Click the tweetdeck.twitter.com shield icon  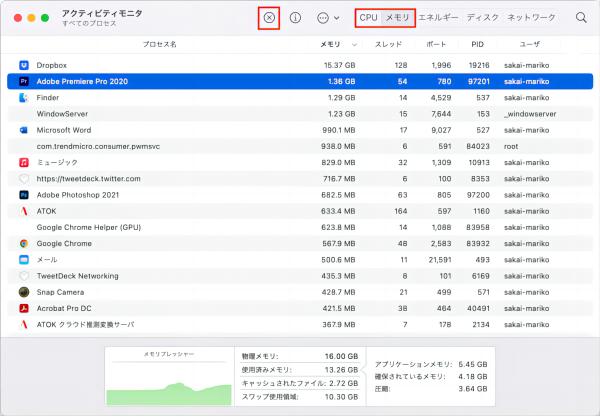[24, 179]
